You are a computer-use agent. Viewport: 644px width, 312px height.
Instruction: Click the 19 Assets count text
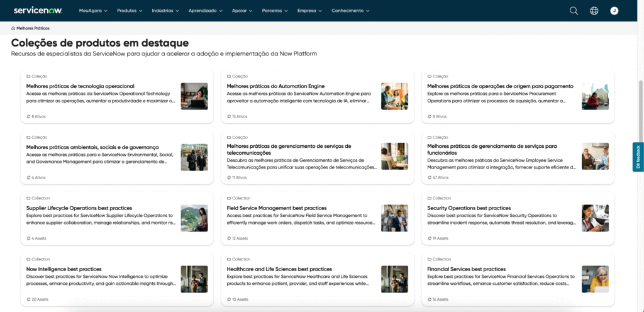[x=440, y=238]
